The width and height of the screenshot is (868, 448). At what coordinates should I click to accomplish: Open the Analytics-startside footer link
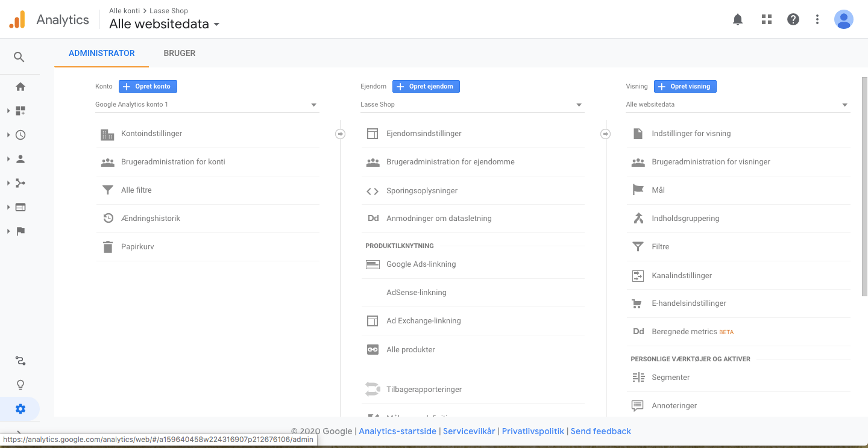tap(397, 431)
